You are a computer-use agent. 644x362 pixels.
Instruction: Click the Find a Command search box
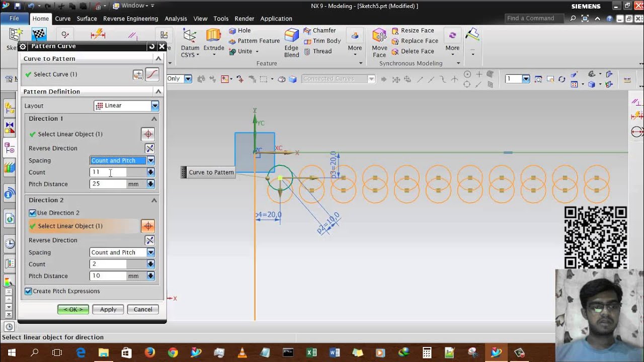click(x=535, y=19)
